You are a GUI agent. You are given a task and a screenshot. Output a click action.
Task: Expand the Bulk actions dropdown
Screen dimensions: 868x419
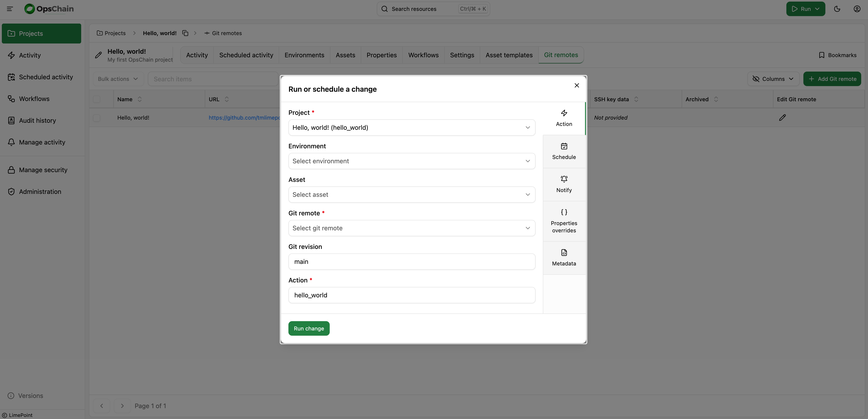118,79
